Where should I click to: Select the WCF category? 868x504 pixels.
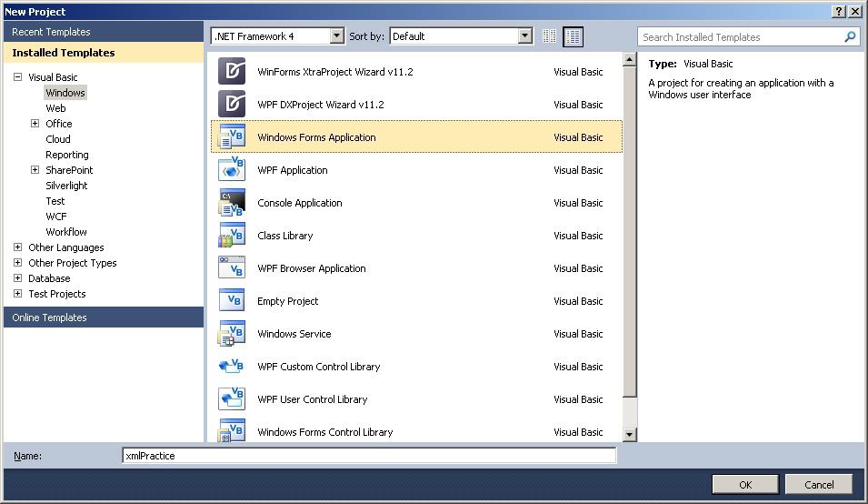tap(56, 217)
